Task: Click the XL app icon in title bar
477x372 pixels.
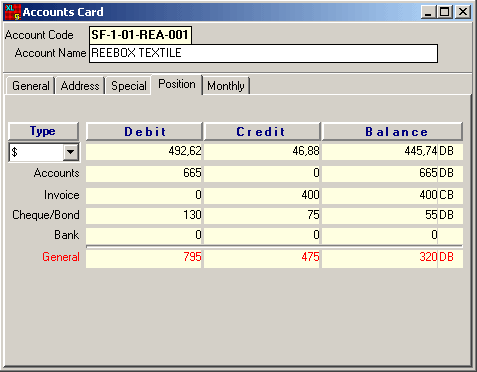Action: click(13, 12)
